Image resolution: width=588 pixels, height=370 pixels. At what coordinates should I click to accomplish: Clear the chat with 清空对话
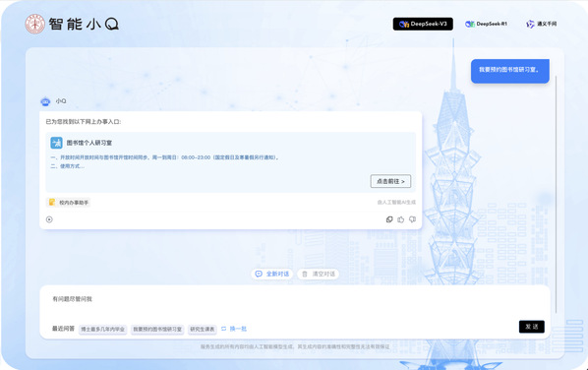(x=318, y=274)
